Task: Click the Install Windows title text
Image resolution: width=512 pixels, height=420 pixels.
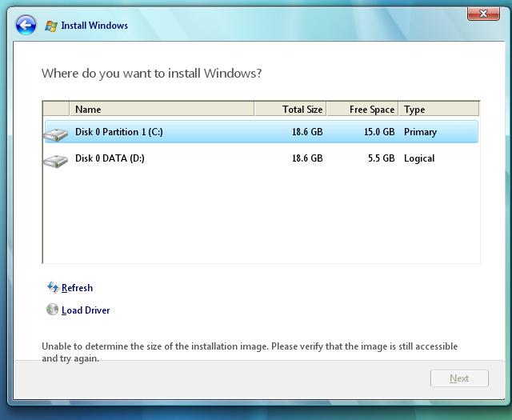Action: point(94,26)
